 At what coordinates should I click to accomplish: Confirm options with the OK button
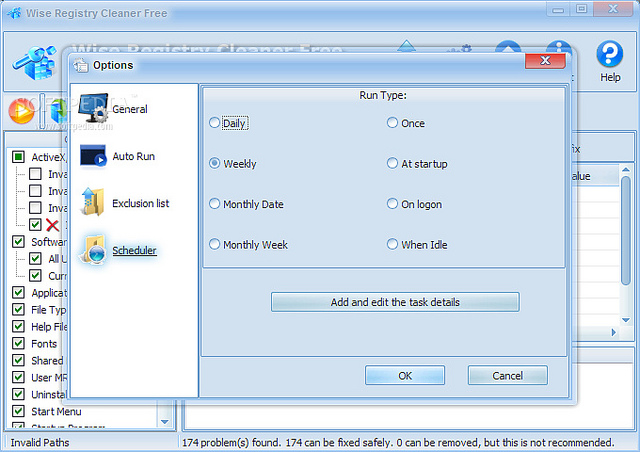404,376
